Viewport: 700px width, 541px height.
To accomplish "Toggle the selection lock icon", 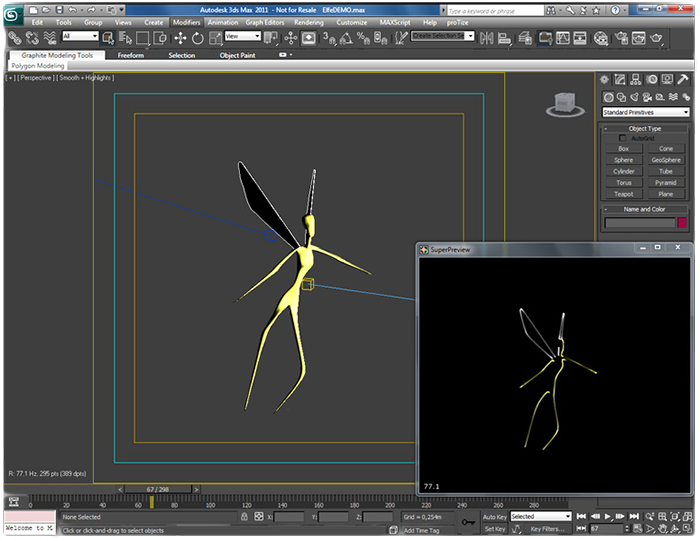I will pos(246,516).
